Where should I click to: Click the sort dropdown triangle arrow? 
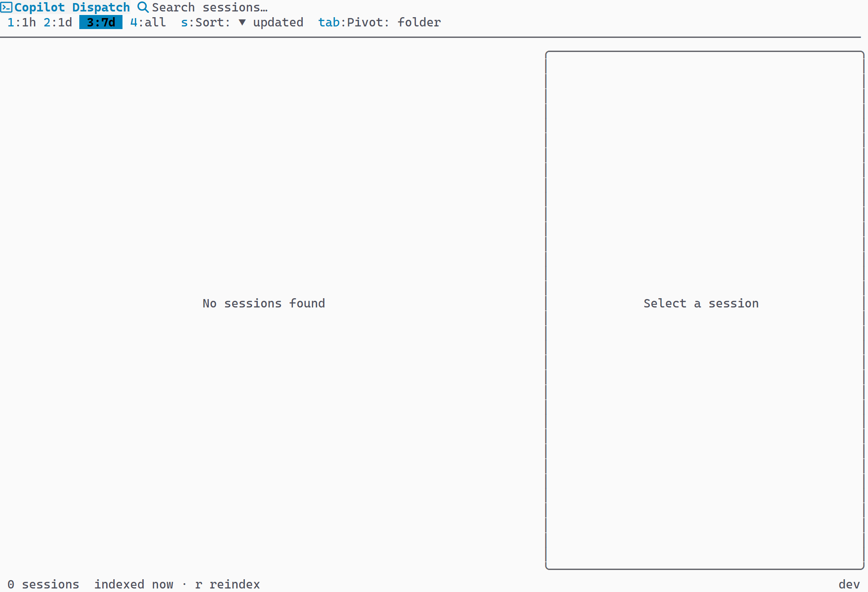241,22
